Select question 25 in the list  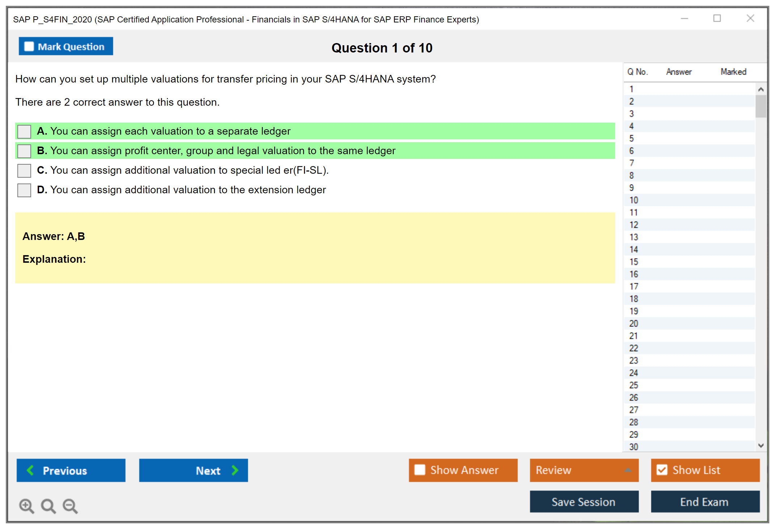634,385
